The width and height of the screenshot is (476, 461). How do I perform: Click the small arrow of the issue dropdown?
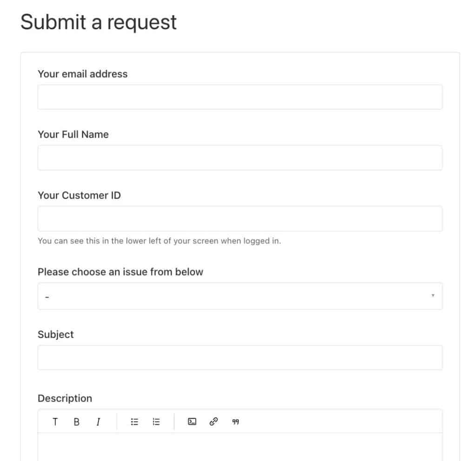433,295
